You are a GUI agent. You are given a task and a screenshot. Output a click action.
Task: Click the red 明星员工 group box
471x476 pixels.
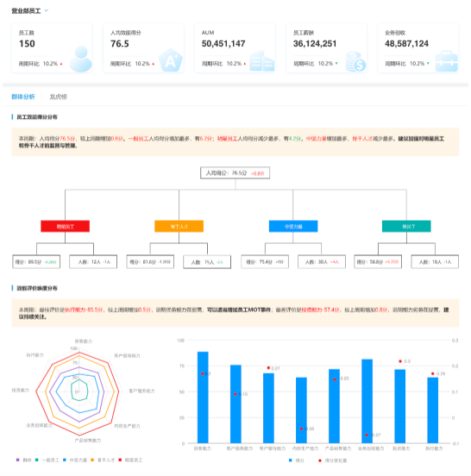point(65,227)
